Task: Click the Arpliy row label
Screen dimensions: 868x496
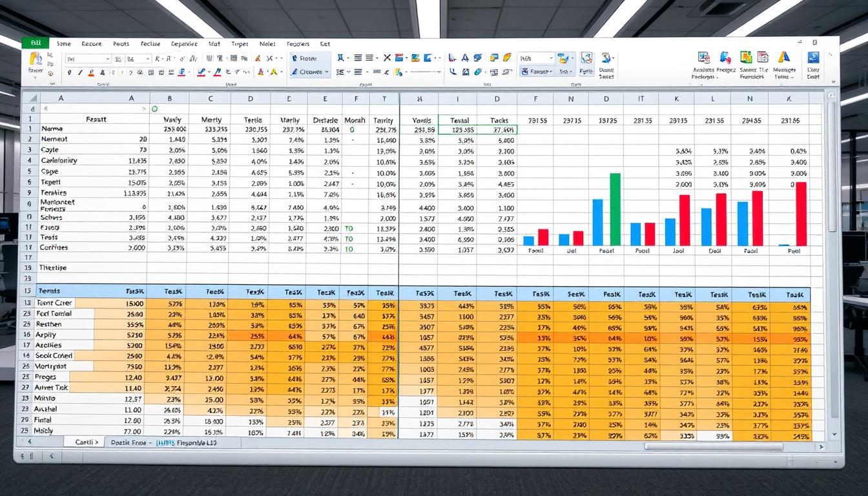Action: click(x=46, y=335)
